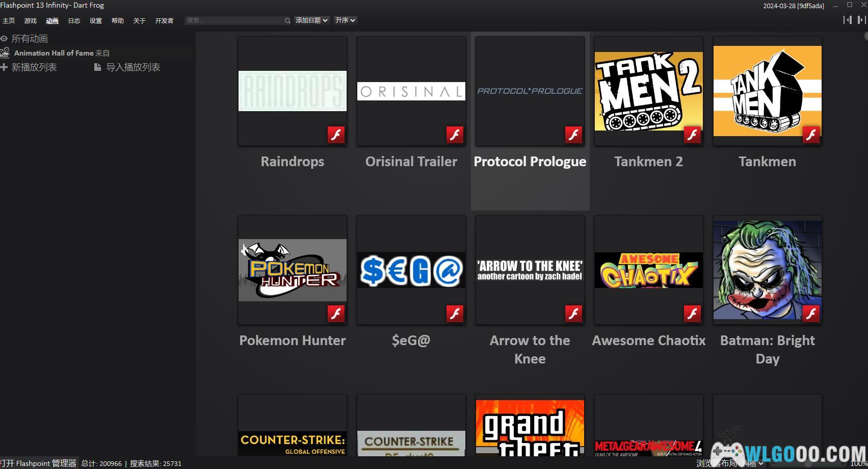Open the 添加日期 sort-by dropdown
The width and height of the screenshot is (868, 469).
(x=311, y=20)
